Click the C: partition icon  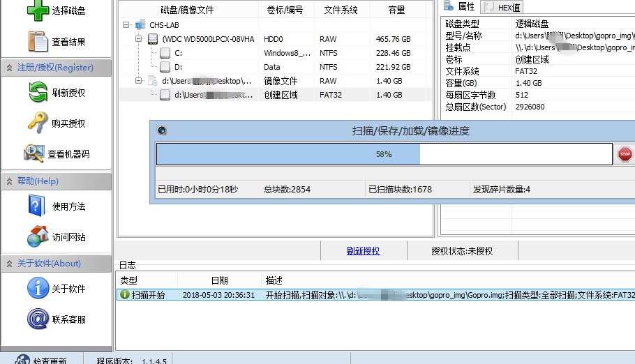[x=165, y=52]
